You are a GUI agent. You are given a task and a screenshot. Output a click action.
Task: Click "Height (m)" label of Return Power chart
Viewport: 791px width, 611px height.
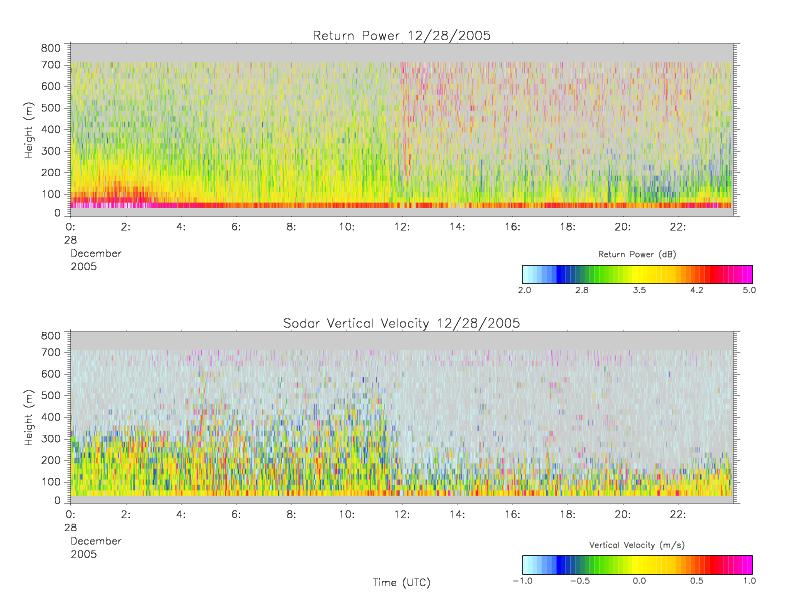click(x=29, y=130)
